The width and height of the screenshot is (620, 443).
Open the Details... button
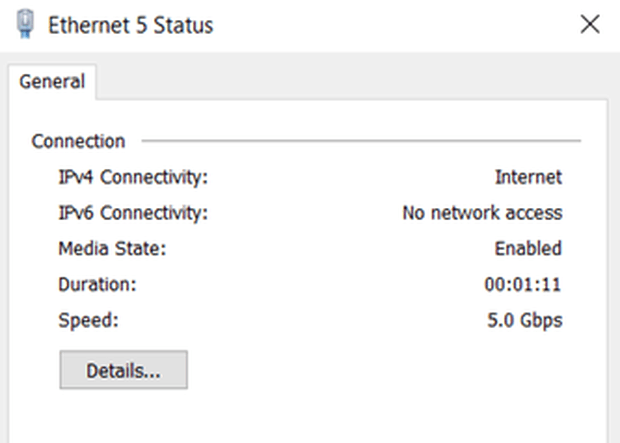point(123,370)
